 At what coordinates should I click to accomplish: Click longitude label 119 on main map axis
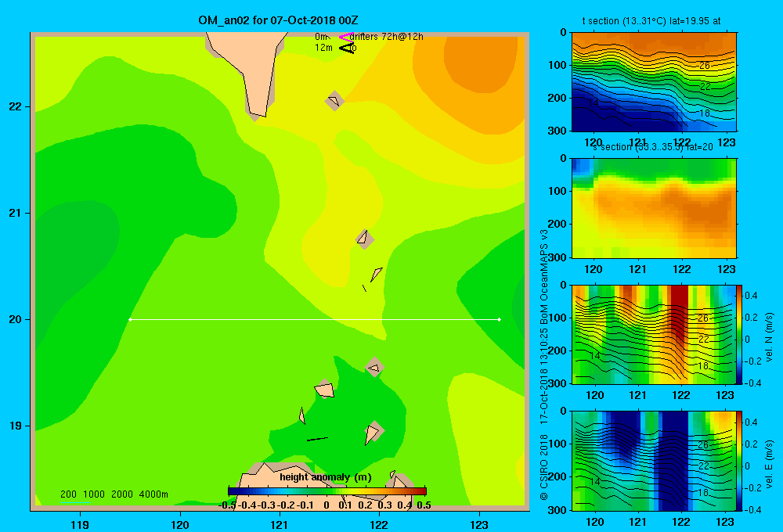tap(80, 524)
